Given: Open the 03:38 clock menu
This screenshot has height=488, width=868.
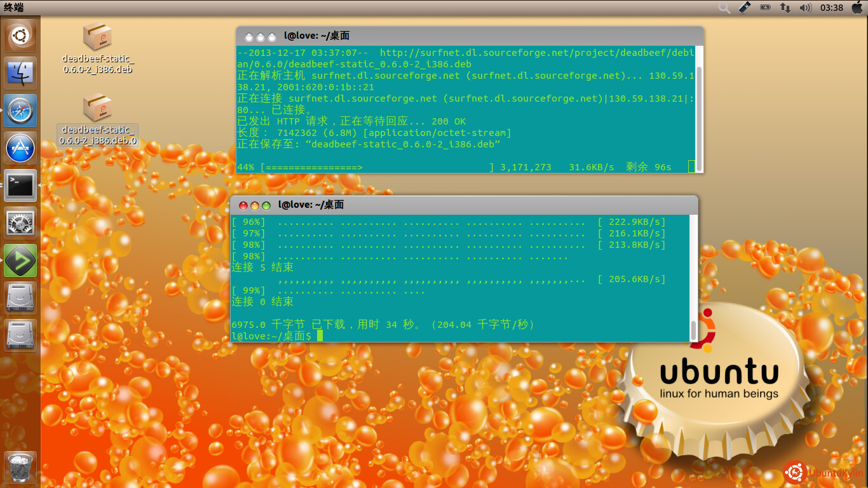Looking at the screenshot, I should (x=832, y=8).
